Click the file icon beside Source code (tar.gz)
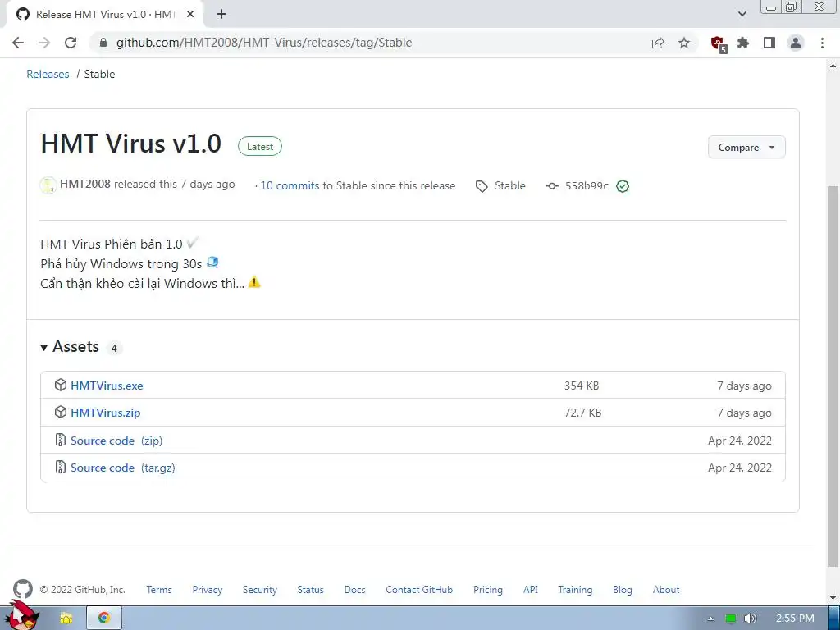840x630 pixels. pos(61,467)
